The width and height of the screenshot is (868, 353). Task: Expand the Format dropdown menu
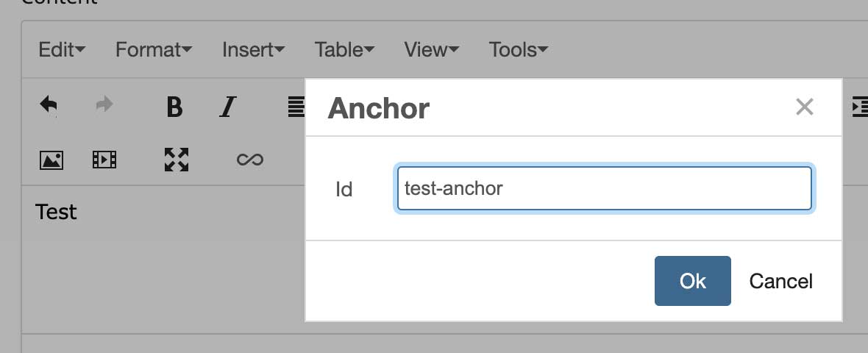coord(154,50)
